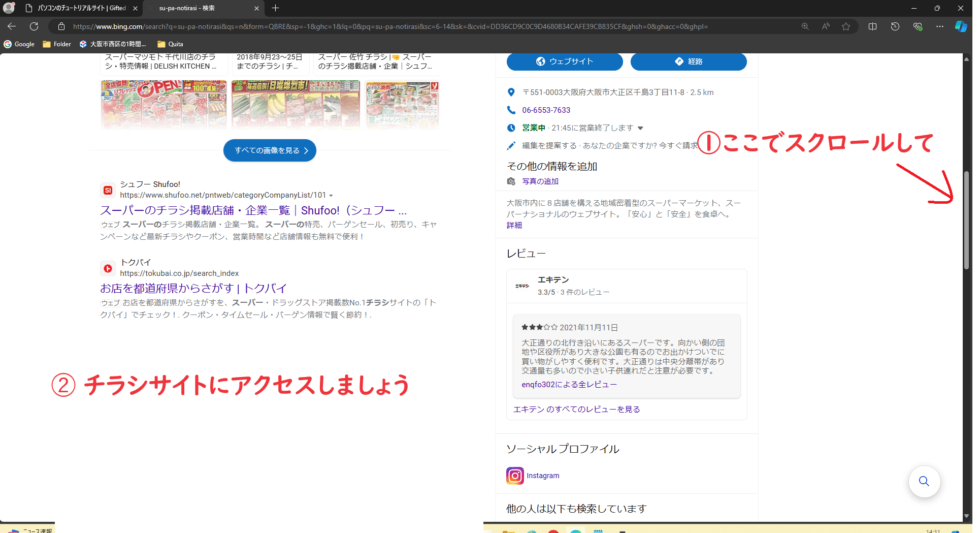Click the https://tokubai.co.jp/search_index URL
This screenshot has width=980, height=533.
click(179, 273)
